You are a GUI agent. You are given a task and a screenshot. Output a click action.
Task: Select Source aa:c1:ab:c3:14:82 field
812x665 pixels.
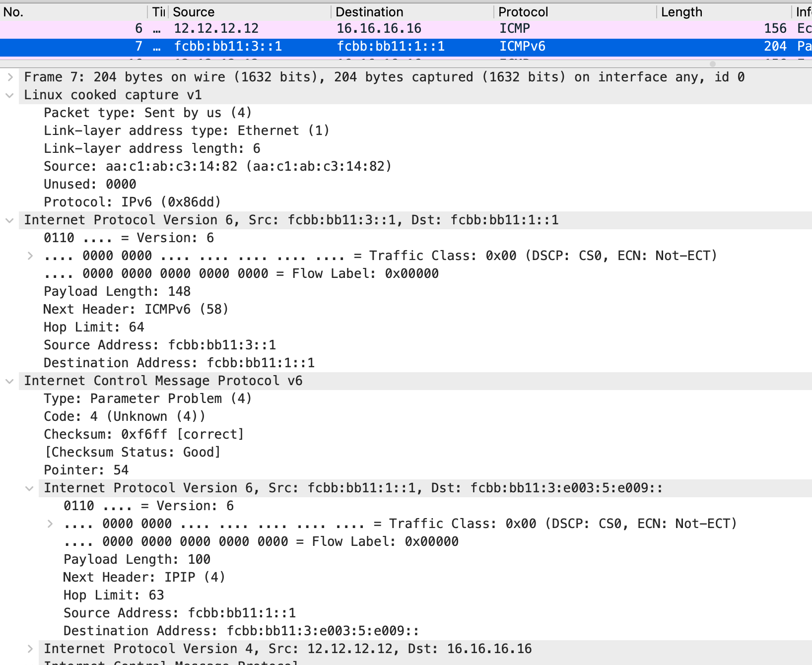(x=217, y=166)
